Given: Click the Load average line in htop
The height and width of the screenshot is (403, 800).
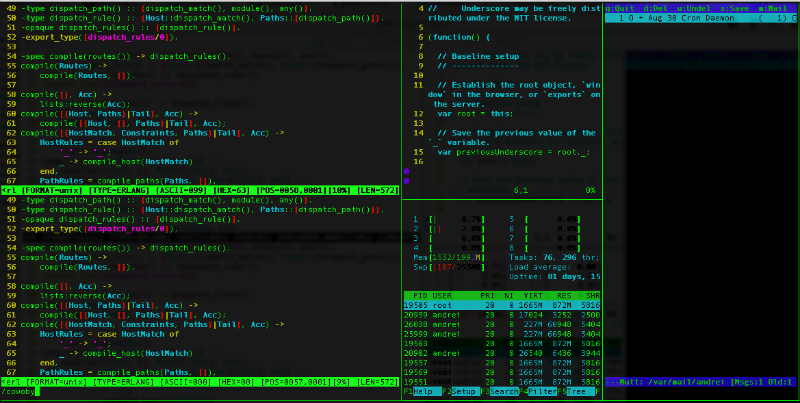Looking at the screenshot, I should [555, 267].
